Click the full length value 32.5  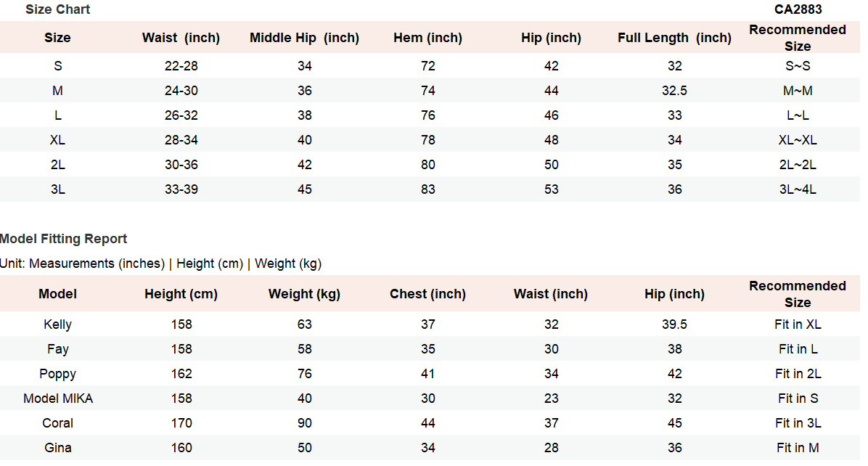[674, 91]
